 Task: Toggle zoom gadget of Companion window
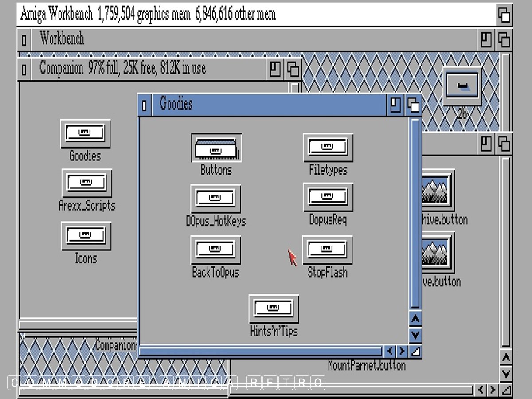(x=275, y=69)
